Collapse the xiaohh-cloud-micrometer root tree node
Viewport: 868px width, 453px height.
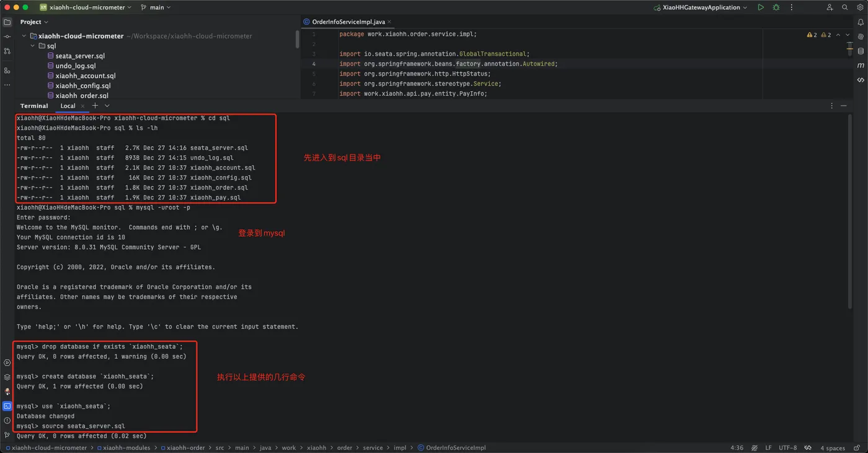(24, 36)
